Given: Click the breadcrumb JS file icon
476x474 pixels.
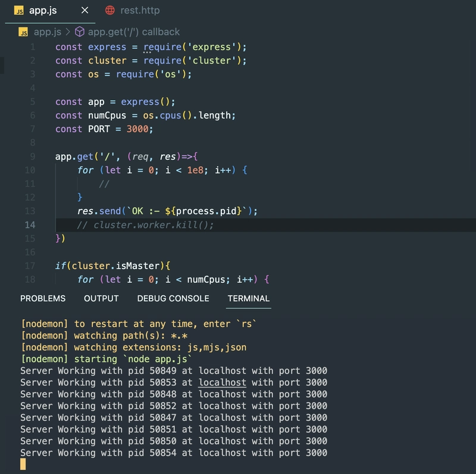Looking at the screenshot, I should pos(23,32).
